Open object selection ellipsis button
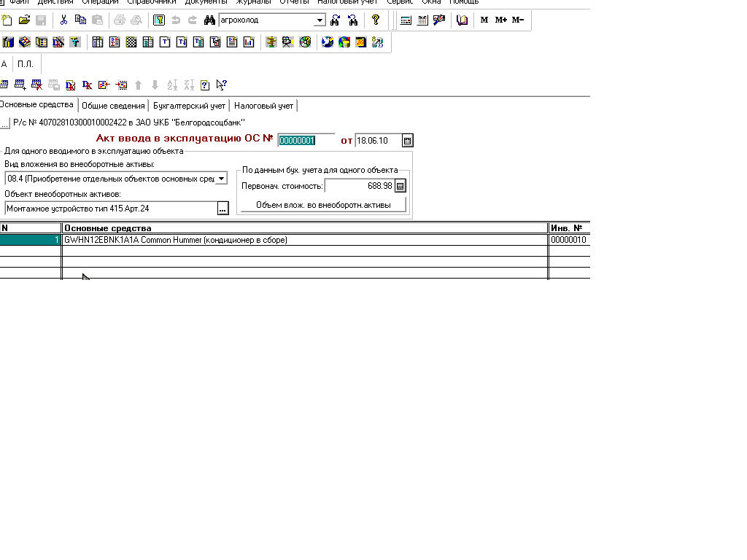Viewport: 747px width, 560px height. (222, 209)
